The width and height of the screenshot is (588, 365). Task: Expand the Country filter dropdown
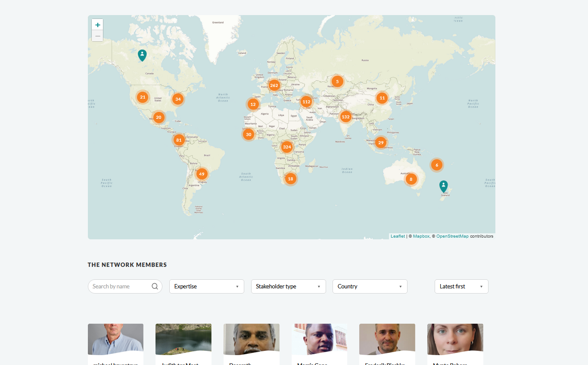[370, 286]
